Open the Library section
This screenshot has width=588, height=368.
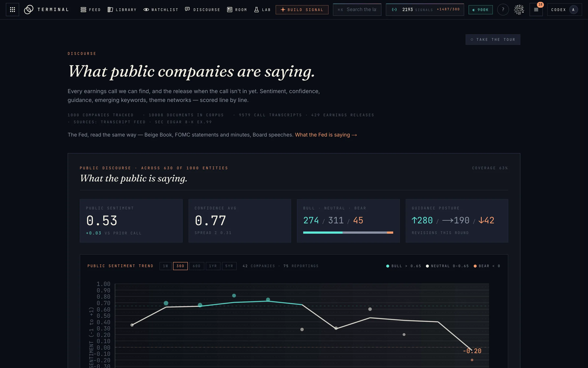(122, 10)
